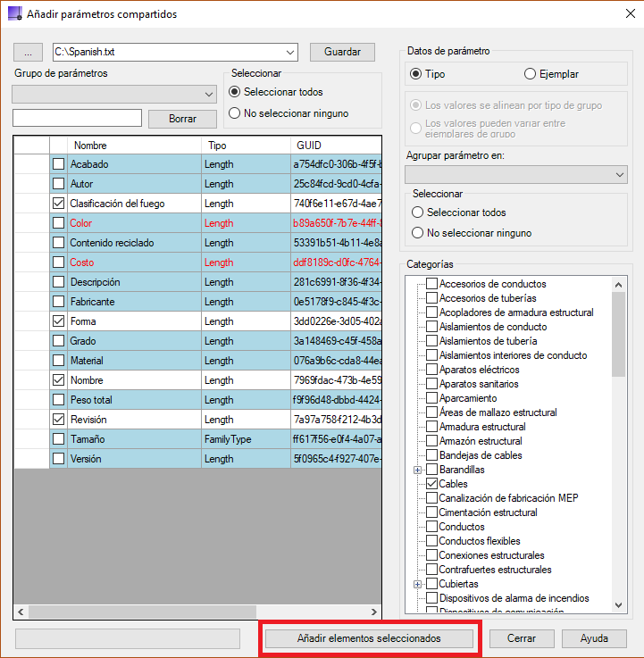Check the Contenido reciclado checkbox
644x658 pixels.
click(x=58, y=242)
